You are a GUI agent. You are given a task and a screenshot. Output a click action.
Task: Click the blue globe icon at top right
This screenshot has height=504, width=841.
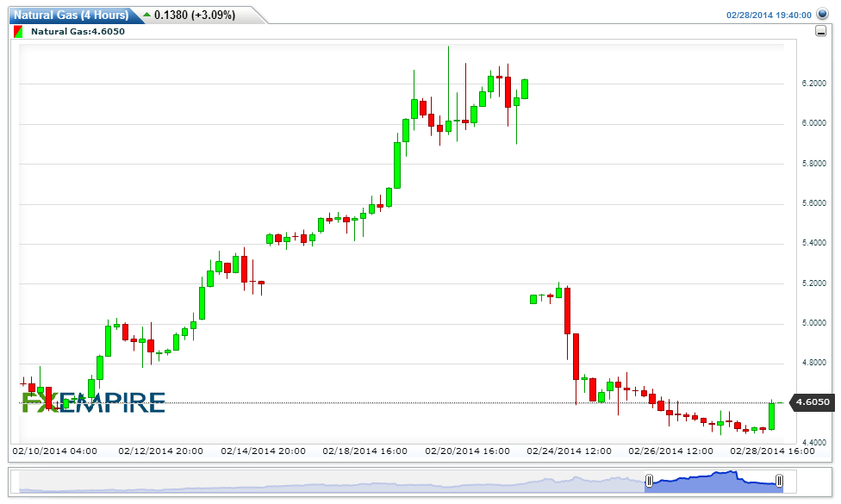[x=822, y=14]
